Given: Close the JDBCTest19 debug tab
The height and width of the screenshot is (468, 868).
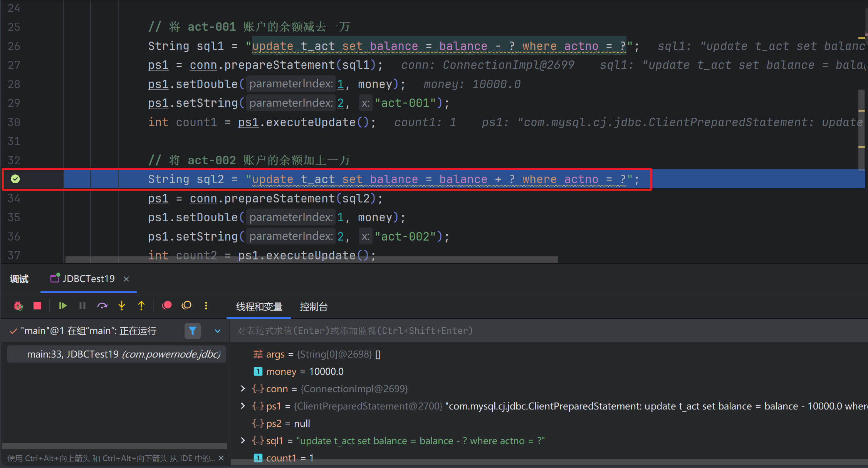Looking at the screenshot, I should click(x=126, y=279).
